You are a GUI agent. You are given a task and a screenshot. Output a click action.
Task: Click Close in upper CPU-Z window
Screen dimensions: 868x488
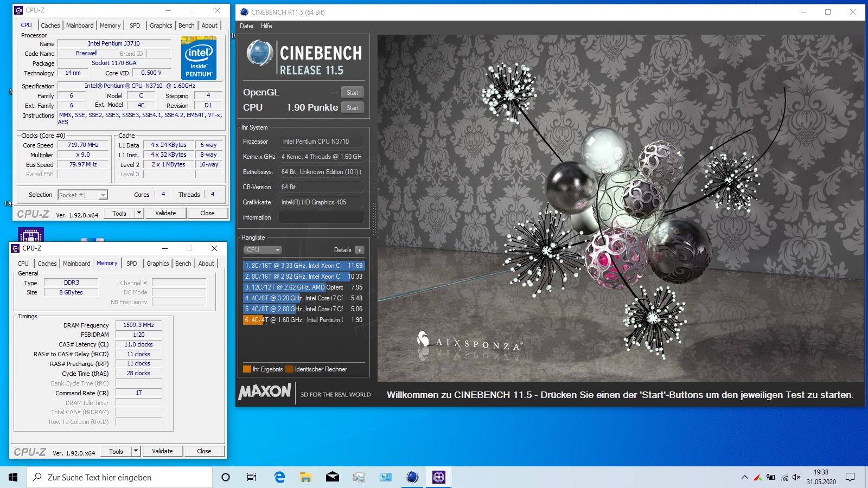tap(207, 213)
